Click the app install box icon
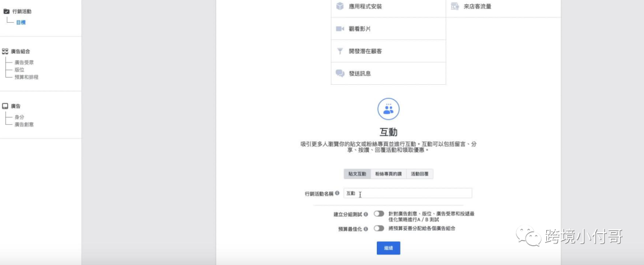The width and height of the screenshot is (644, 265). pyautogui.click(x=340, y=6)
